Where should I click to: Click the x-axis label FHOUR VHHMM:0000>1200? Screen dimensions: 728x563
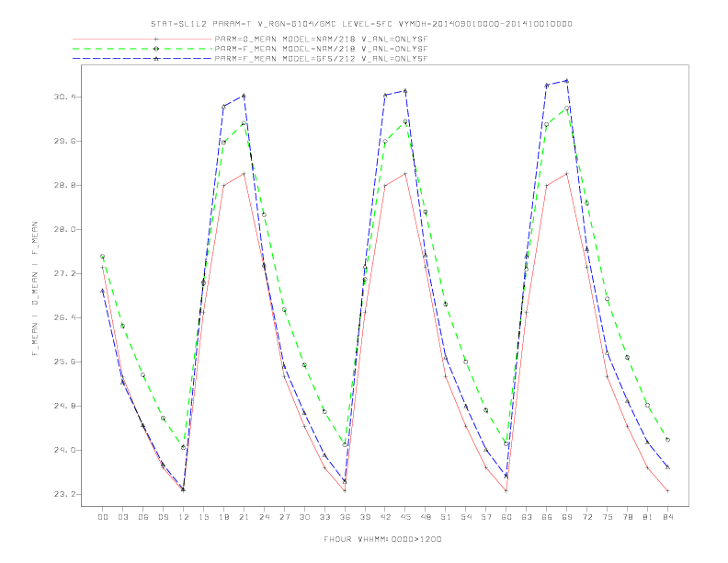tap(382, 539)
